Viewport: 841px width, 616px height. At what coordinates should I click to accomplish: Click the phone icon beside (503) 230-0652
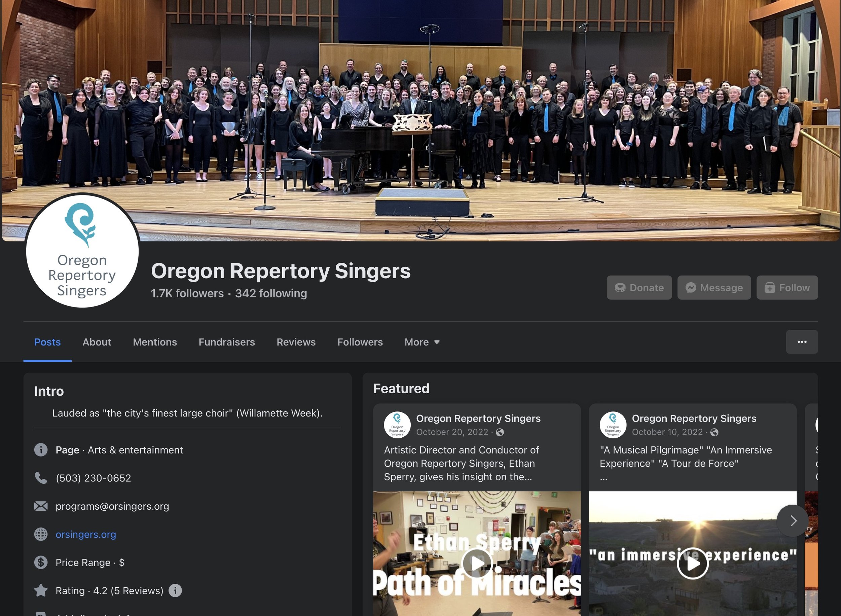[41, 478]
